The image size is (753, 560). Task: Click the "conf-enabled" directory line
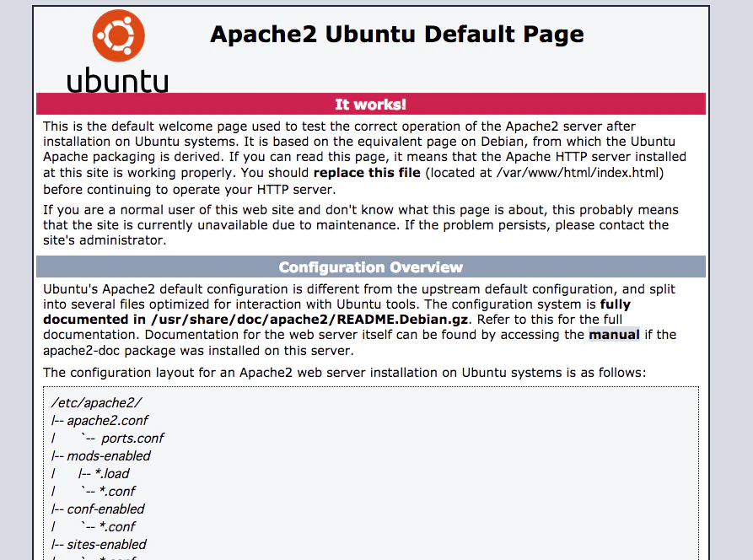[105, 509]
